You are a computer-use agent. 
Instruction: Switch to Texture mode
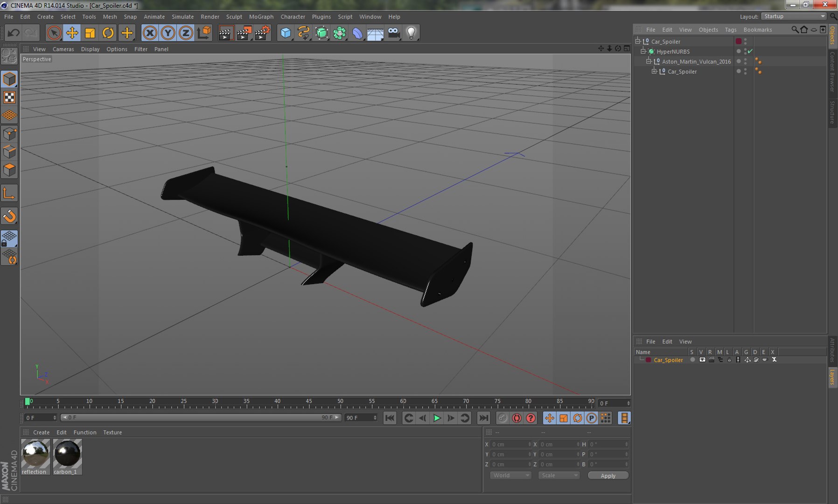point(9,97)
